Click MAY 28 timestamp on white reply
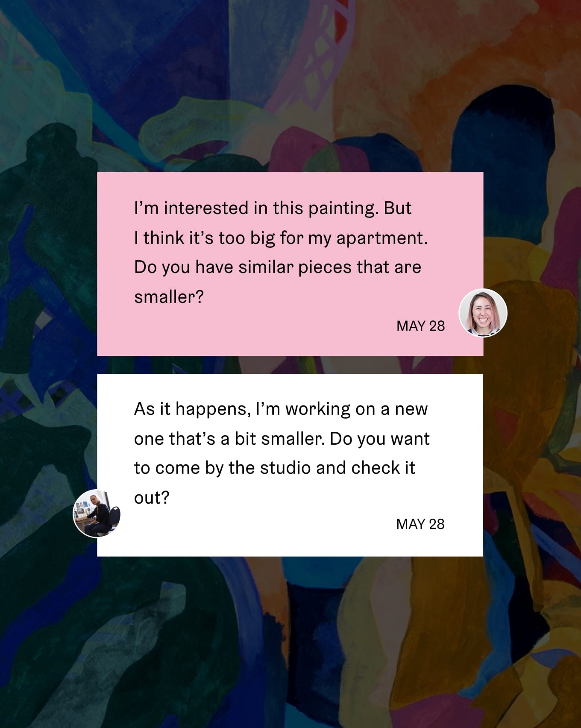 coord(420,524)
